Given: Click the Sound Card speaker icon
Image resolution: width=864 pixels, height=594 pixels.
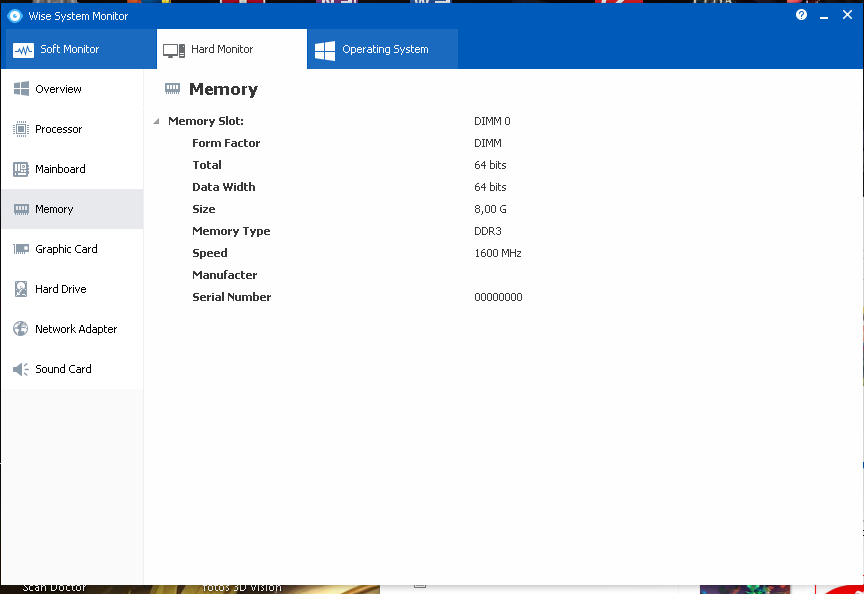Looking at the screenshot, I should [21, 369].
